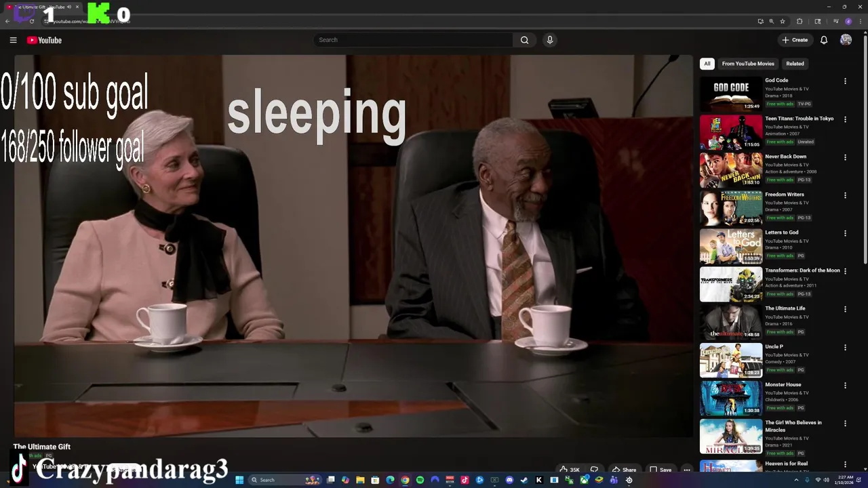Open the volume icon in system tray
The height and width of the screenshot is (488, 868).
tap(827, 480)
